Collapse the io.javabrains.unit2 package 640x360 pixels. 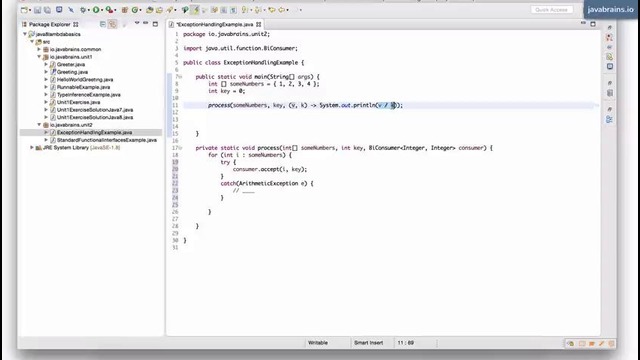39,124
